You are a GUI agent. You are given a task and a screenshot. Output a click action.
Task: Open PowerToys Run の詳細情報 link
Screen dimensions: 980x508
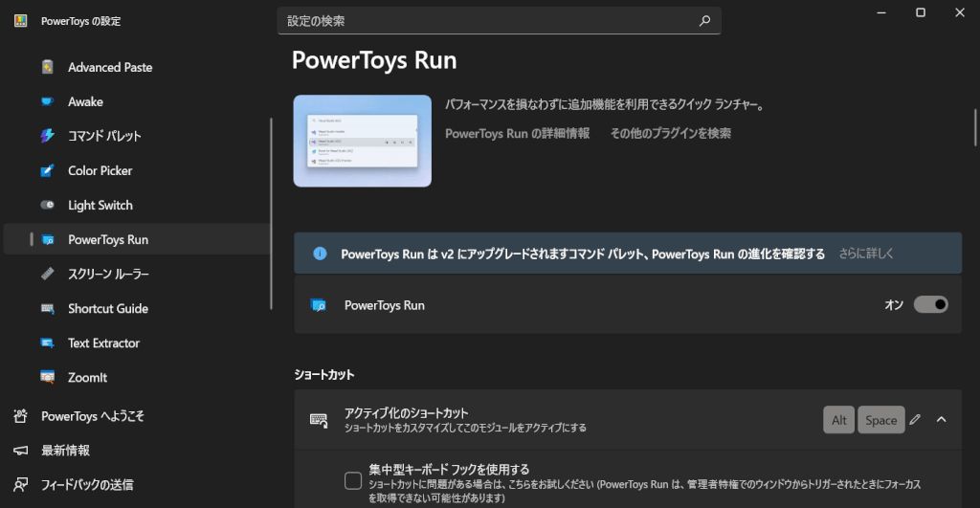pyautogui.click(x=517, y=134)
